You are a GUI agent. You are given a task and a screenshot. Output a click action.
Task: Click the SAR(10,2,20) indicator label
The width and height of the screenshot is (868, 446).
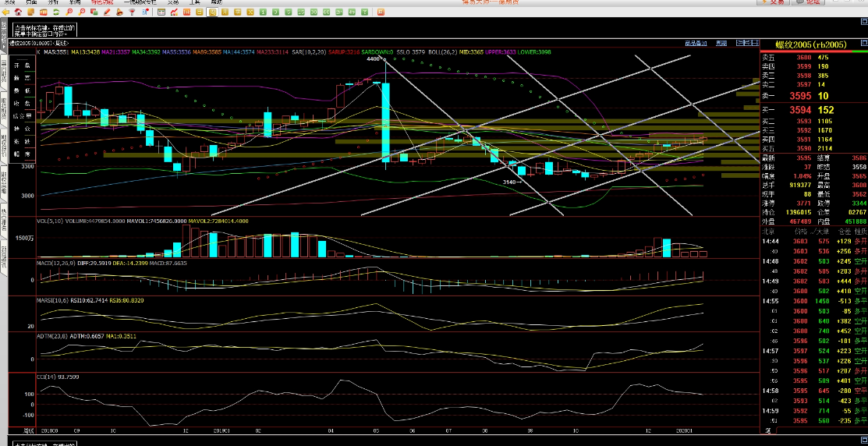[x=309, y=52]
